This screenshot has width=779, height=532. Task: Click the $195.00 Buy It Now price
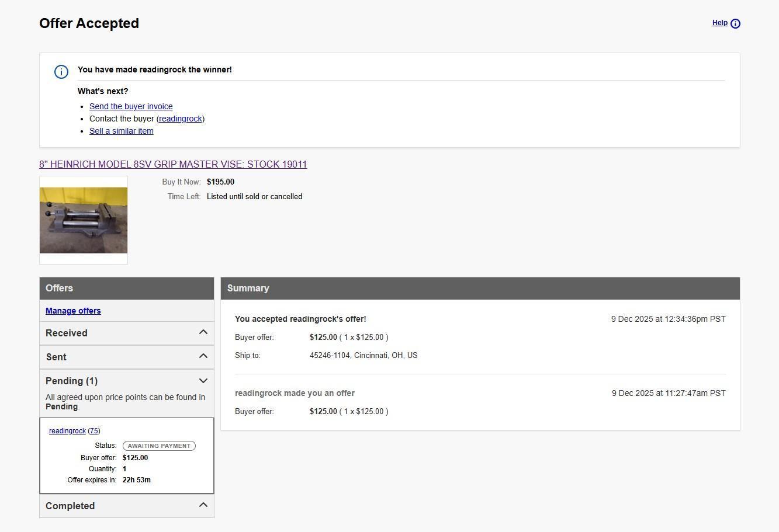click(x=220, y=182)
